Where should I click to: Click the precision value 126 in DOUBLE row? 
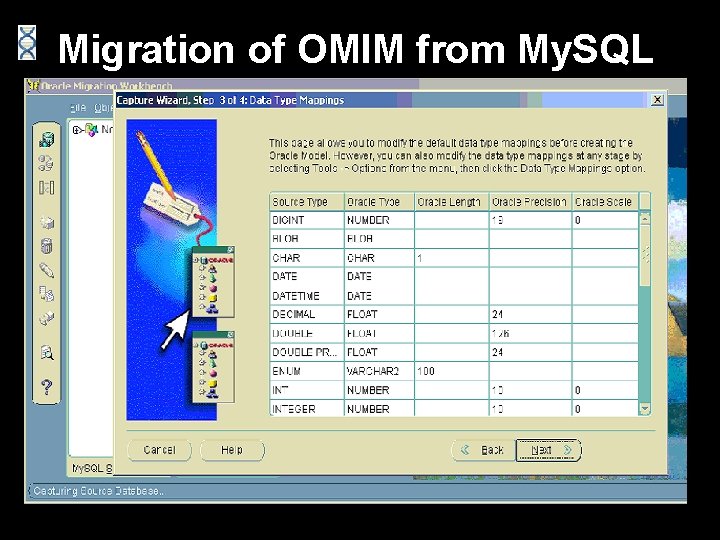[x=530, y=333]
